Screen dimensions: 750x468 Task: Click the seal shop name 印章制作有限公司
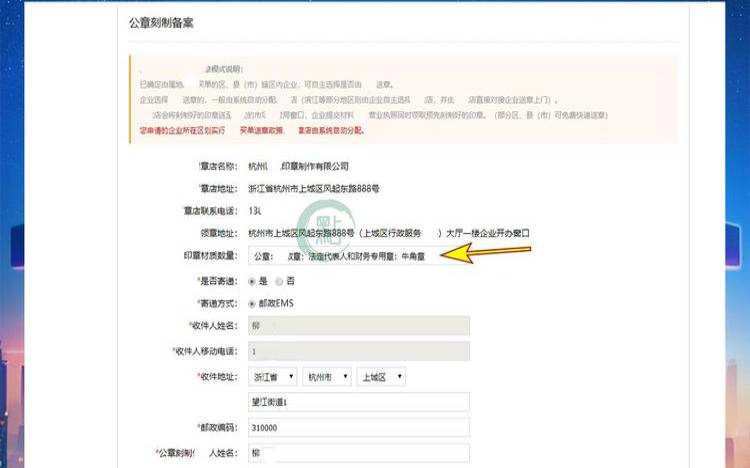315,167
